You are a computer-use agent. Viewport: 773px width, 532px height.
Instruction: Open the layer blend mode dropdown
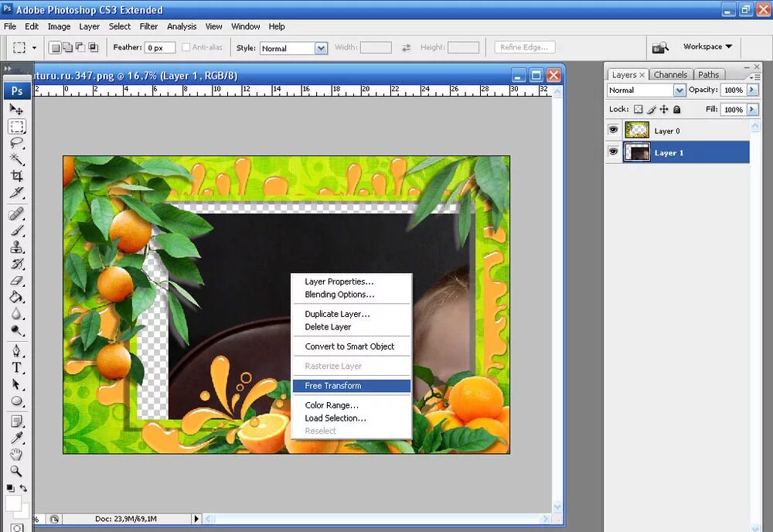coord(679,90)
